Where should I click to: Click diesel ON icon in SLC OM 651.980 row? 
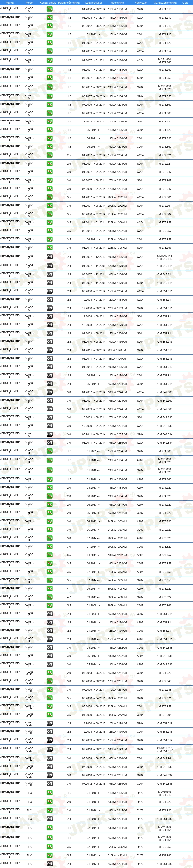49,819
